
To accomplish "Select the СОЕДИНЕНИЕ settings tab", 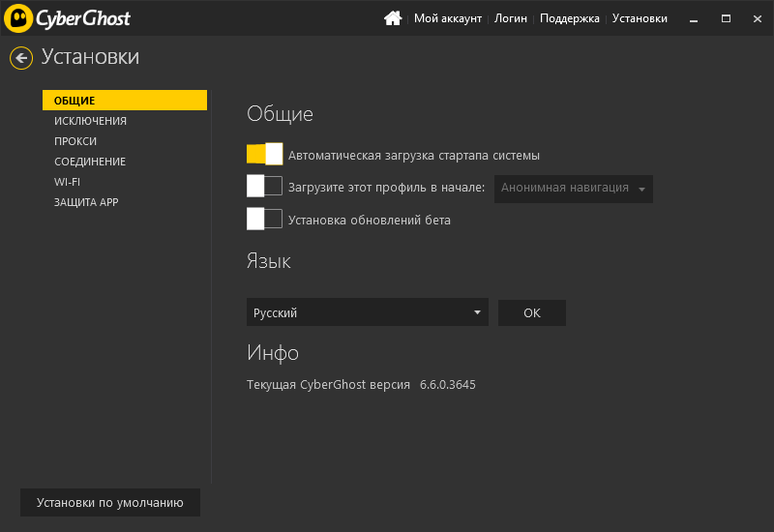I will (x=90, y=162).
